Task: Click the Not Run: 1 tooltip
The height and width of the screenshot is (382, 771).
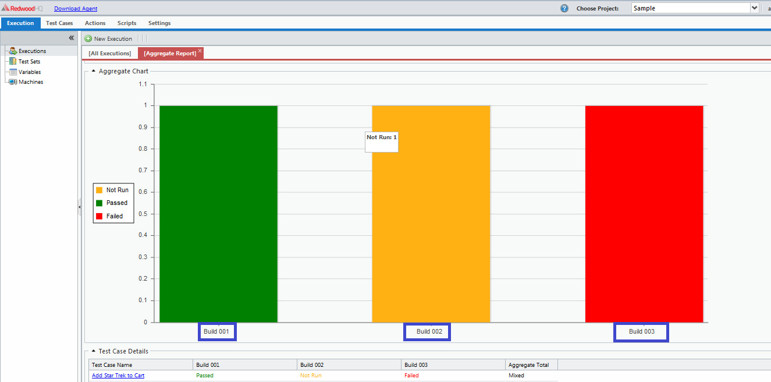Action: 382,142
